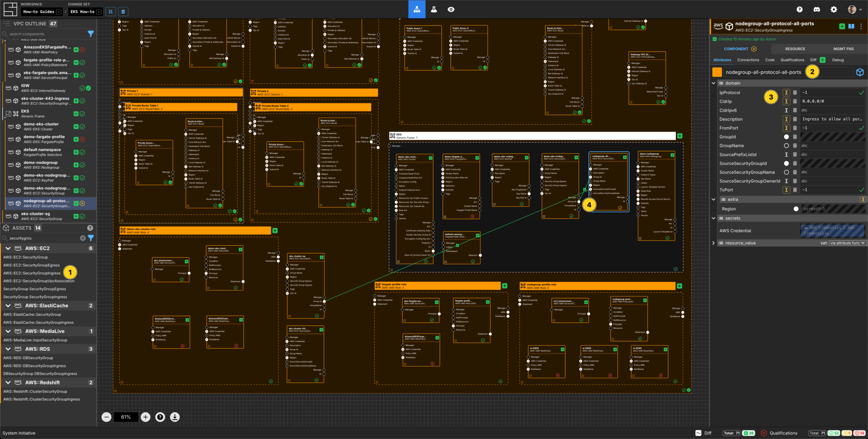Zoom in the diagram with plus button
The image size is (868, 439).
pyautogui.click(x=145, y=417)
